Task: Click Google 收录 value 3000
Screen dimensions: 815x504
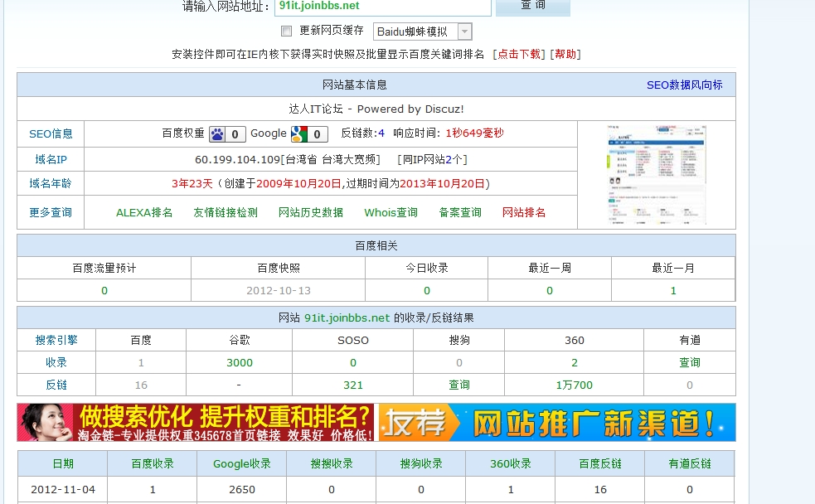Action: coord(240,363)
